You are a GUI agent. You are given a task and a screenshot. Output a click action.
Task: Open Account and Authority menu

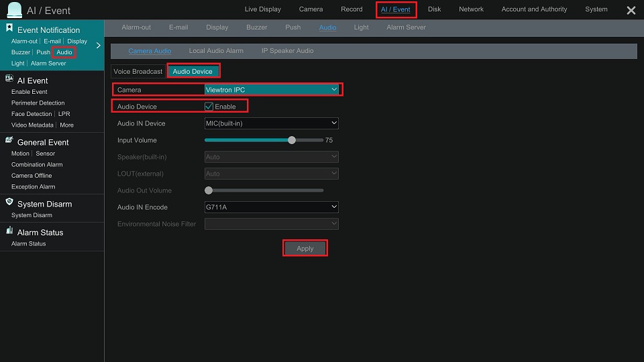(x=534, y=9)
